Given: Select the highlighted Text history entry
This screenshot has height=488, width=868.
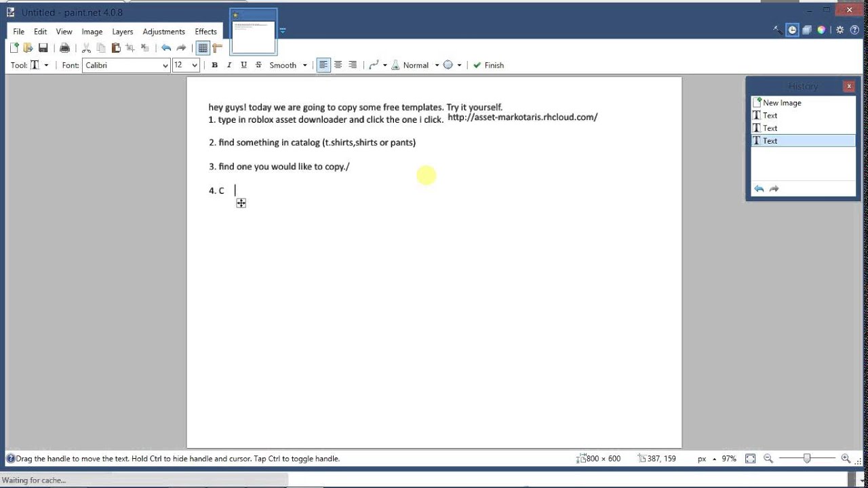Looking at the screenshot, I should coord(803,140).
